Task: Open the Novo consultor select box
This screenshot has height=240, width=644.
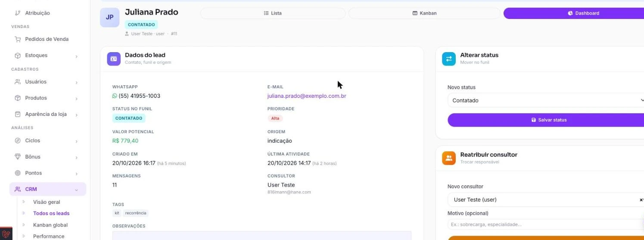Action: pyautogui.click(x=546, y=200)
